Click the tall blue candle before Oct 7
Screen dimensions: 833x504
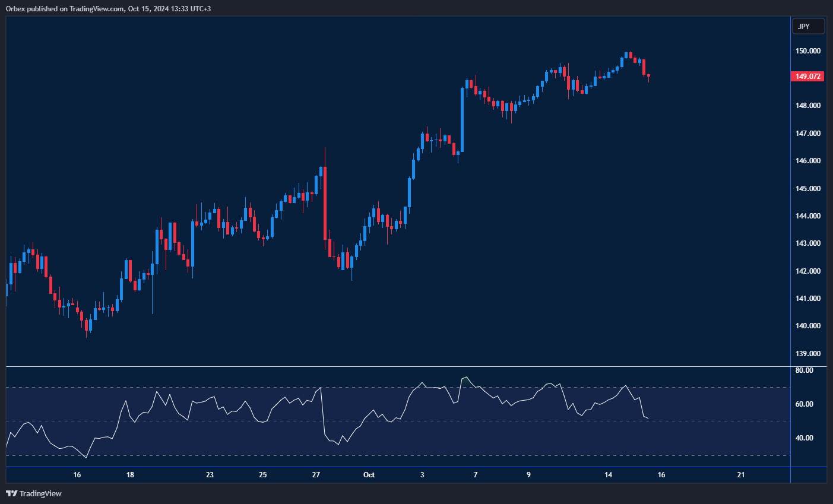(462, 119)
